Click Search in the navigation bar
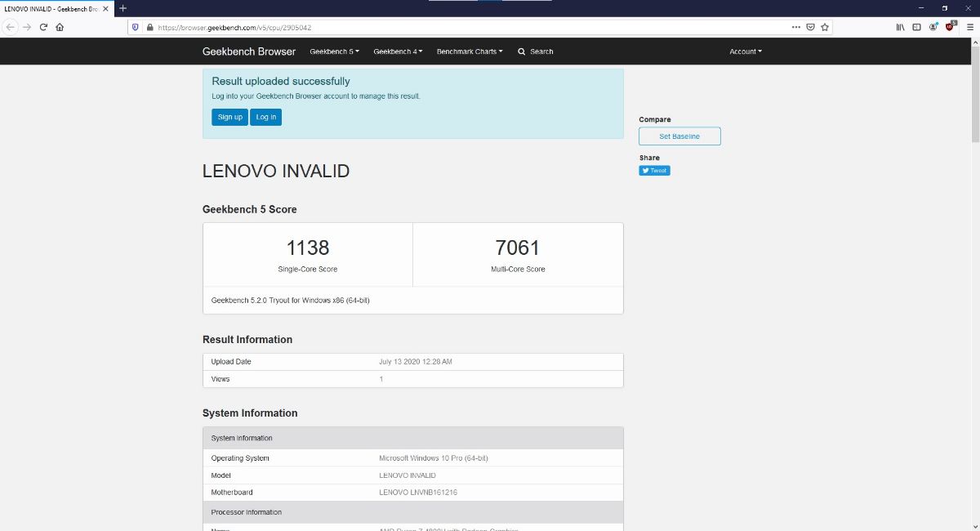Viewport: 980px width, 531px height. [x=536, y=51]
